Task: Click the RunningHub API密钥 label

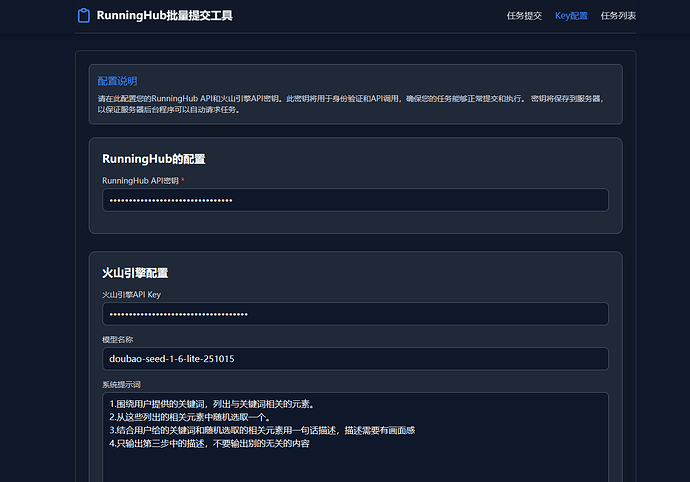Action: click(x=140, y=181)
